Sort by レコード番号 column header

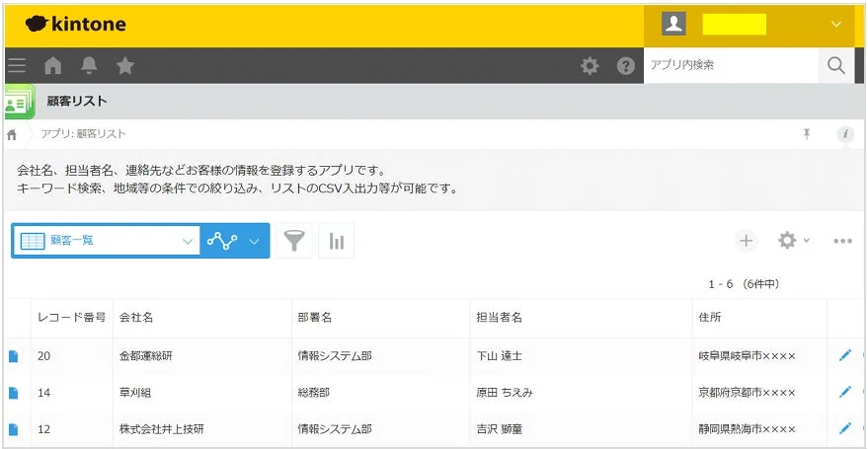(71, 318)
